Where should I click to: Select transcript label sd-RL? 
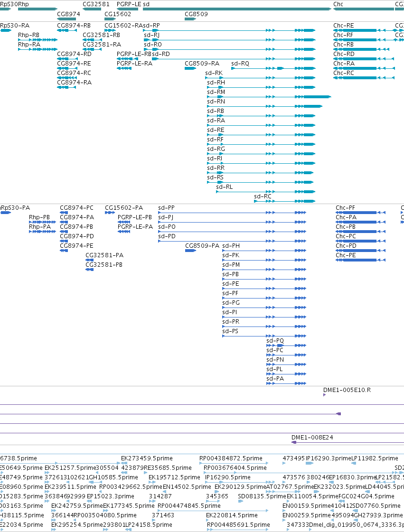(225, 187)
